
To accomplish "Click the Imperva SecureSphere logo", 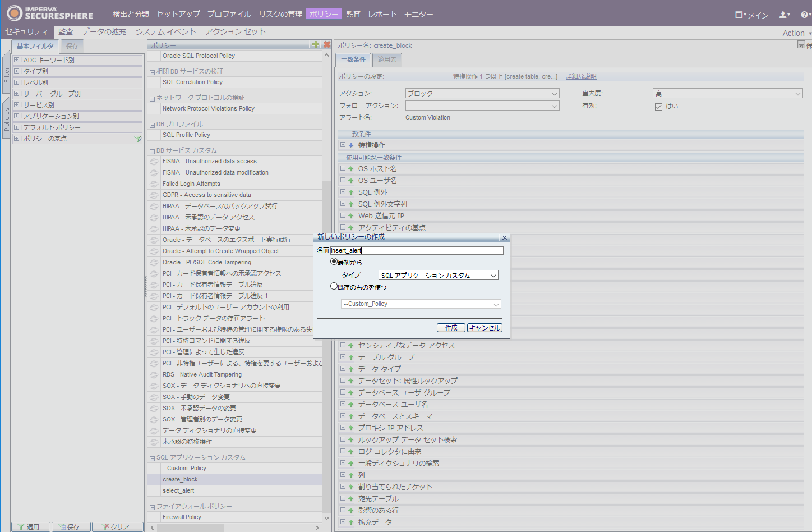I will tap(50, 13).
